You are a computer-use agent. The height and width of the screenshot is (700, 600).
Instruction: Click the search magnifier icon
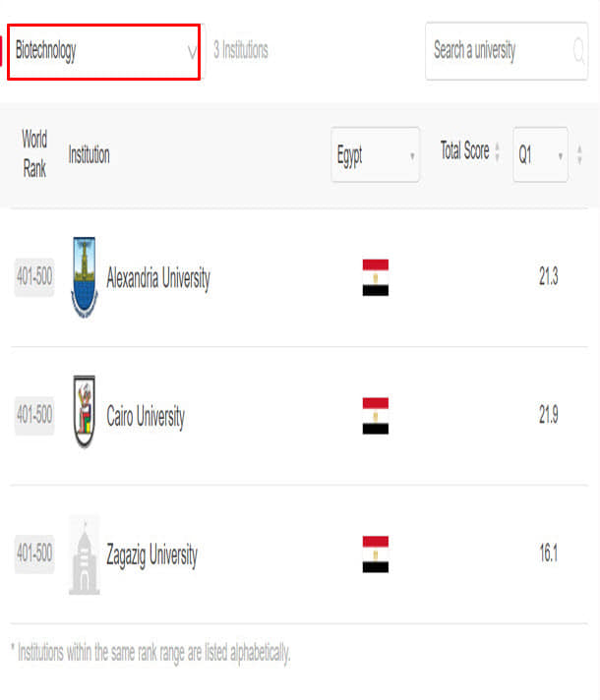pyautogui.click(x=578, y=51)
